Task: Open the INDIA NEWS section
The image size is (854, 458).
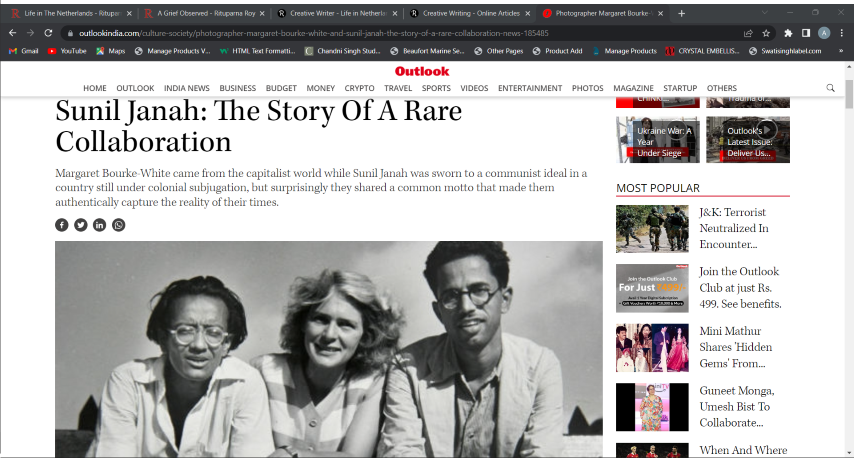Action: click(186, 88)
